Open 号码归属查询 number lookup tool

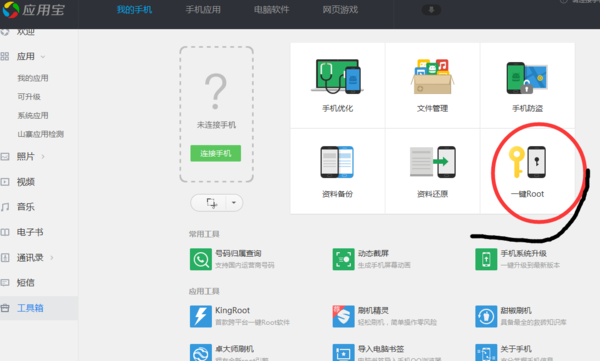232,259
